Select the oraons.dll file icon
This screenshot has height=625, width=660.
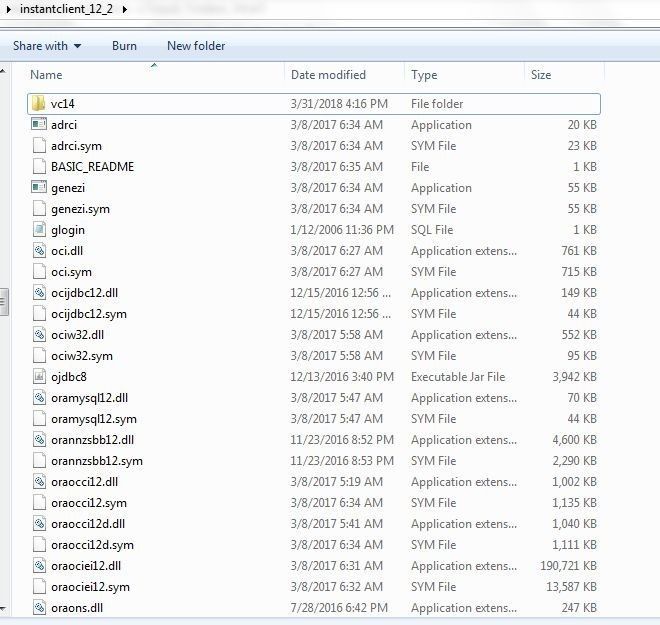click(x=39, y=608)
